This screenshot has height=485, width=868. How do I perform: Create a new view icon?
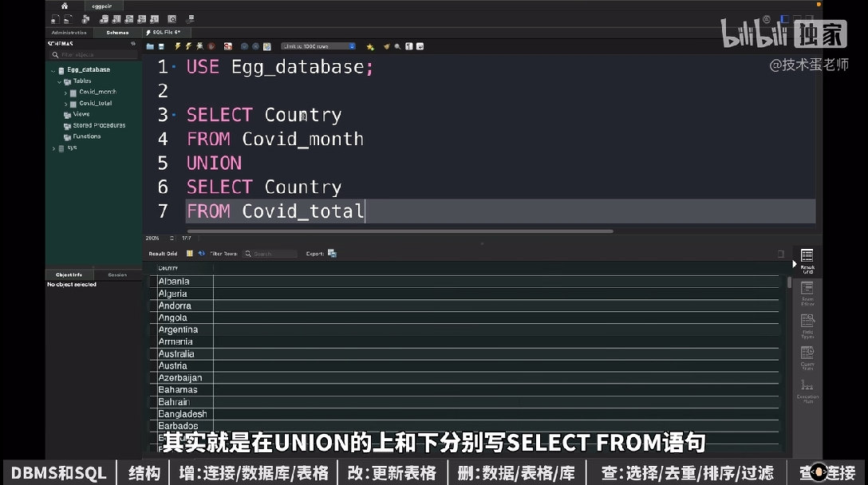(129, 19)
